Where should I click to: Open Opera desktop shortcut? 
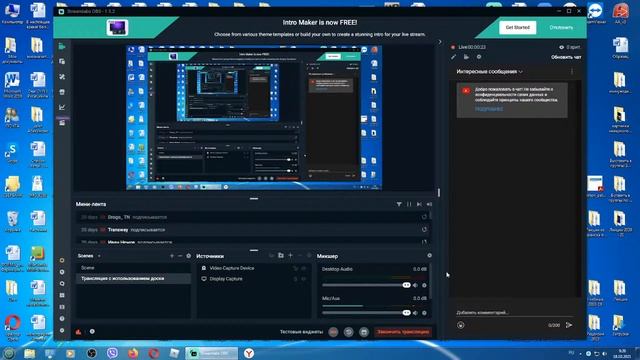(x=12, y=328)
